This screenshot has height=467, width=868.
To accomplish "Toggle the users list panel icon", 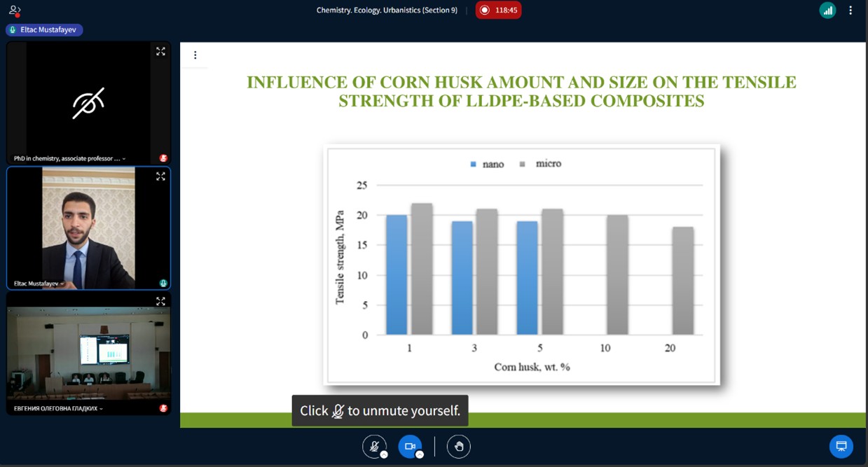I will [x=14, y=11].
